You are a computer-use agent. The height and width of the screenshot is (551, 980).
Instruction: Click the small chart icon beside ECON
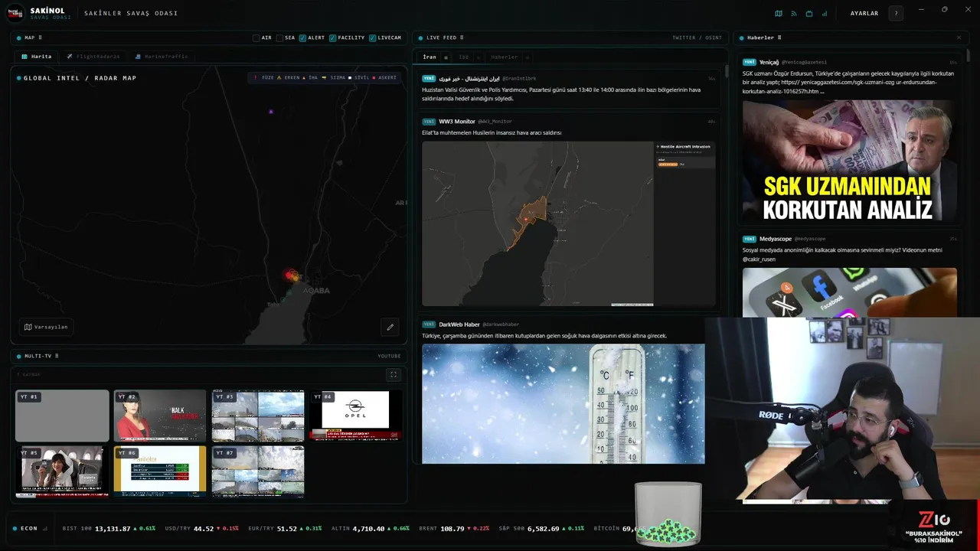tap(45, 528)
